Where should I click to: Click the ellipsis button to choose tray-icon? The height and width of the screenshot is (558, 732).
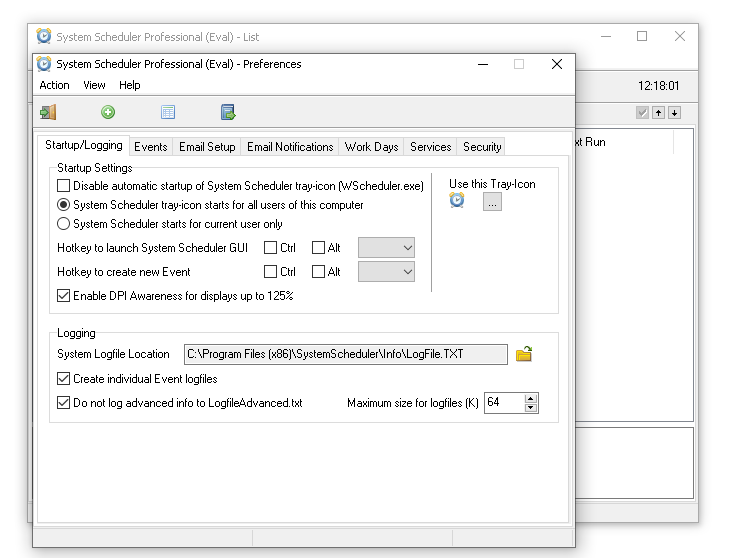click(x=492, y=202)
